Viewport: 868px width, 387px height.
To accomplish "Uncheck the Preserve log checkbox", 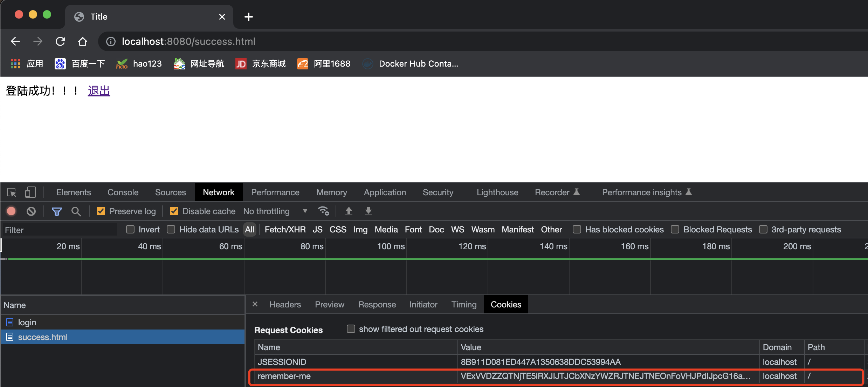I will pos(101,211).
